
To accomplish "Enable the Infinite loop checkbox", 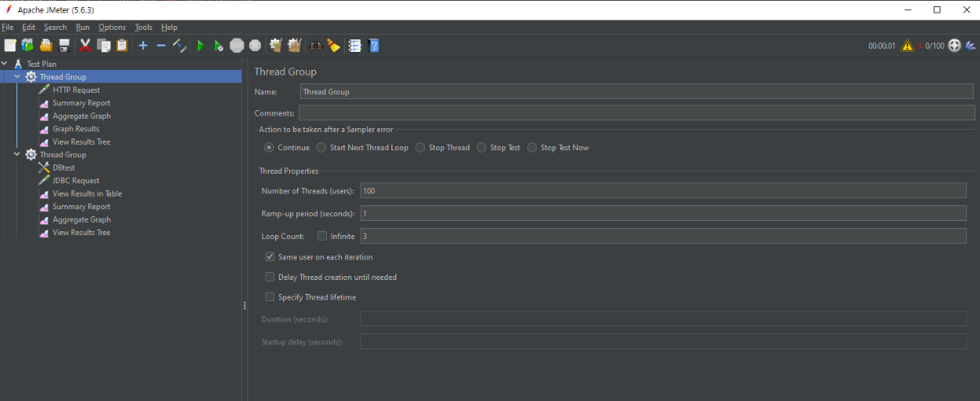I will pyautogui.click(x=322, y=236).
